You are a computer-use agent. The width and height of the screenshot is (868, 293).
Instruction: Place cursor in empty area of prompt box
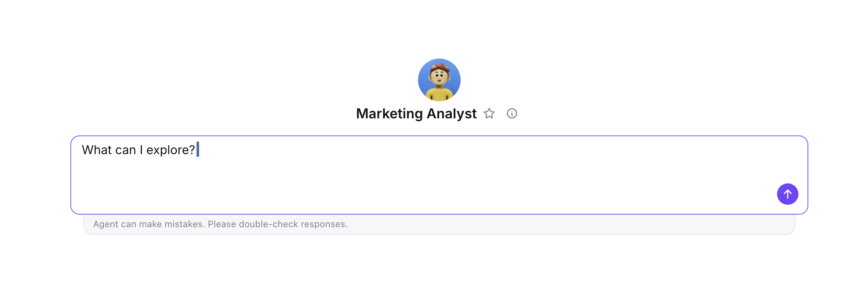coord(418,183)
